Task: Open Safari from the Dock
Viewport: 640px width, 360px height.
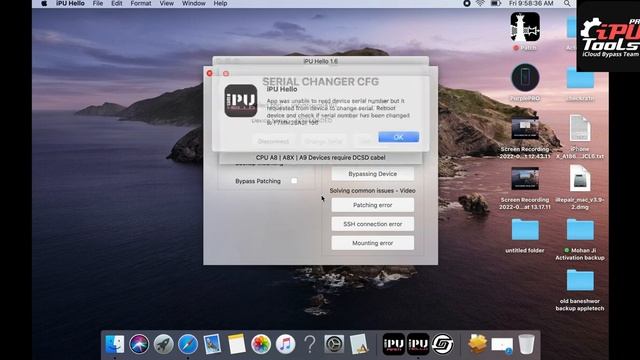Action: [x=188, y=344]
